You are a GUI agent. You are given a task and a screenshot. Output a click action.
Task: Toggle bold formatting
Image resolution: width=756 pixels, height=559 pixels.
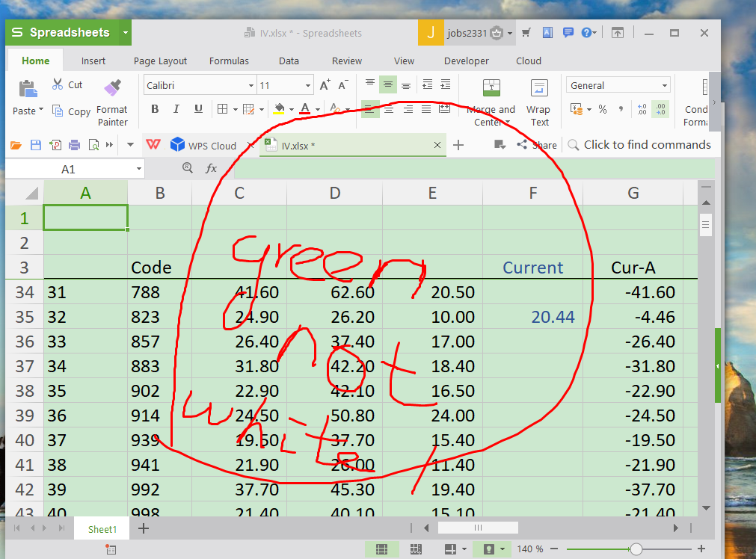click(154, 108)
